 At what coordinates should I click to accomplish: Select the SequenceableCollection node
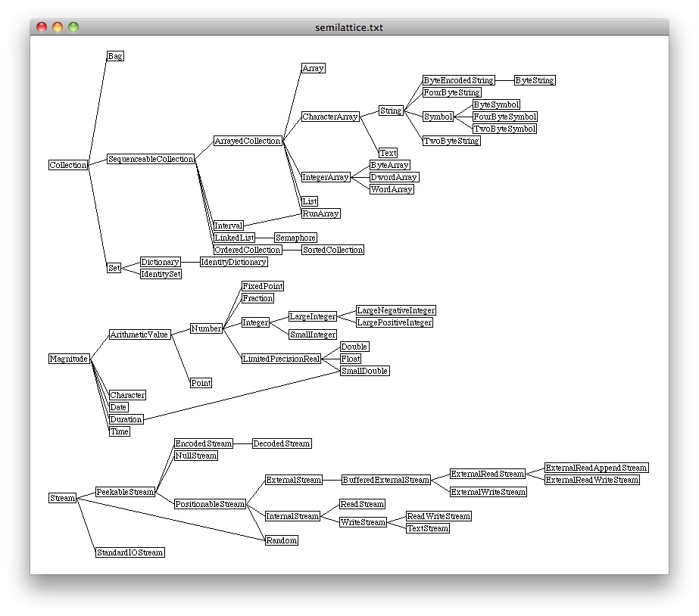click(x=151, y=159)
